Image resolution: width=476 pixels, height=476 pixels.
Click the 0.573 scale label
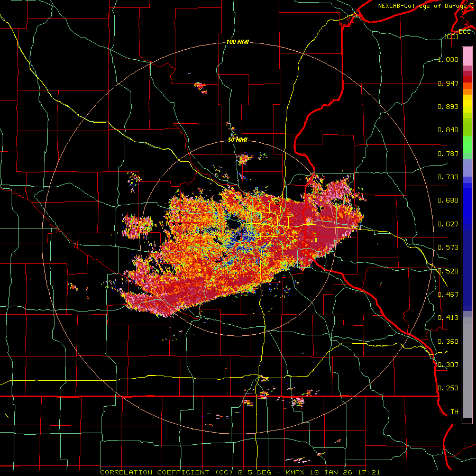coord(448,248)
